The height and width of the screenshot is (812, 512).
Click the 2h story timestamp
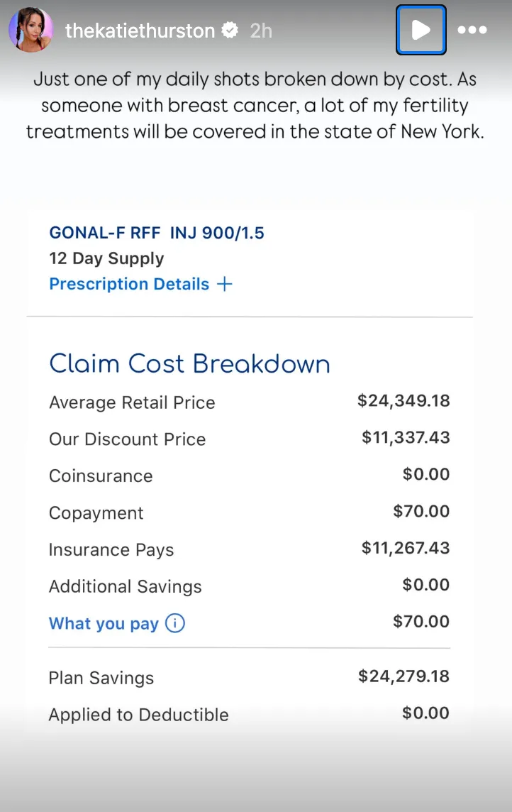pos(261,31)
